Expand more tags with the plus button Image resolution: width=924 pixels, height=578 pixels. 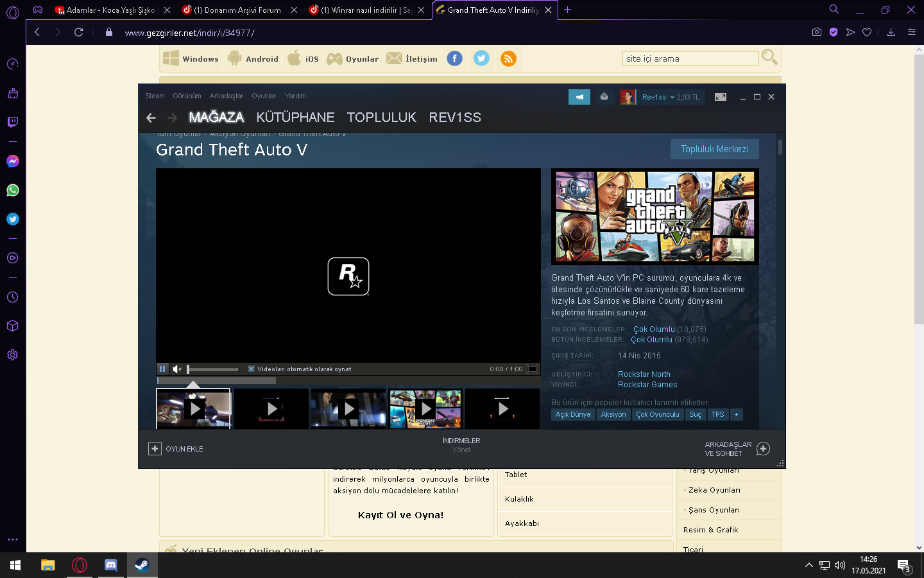click(x=736, y=415)
